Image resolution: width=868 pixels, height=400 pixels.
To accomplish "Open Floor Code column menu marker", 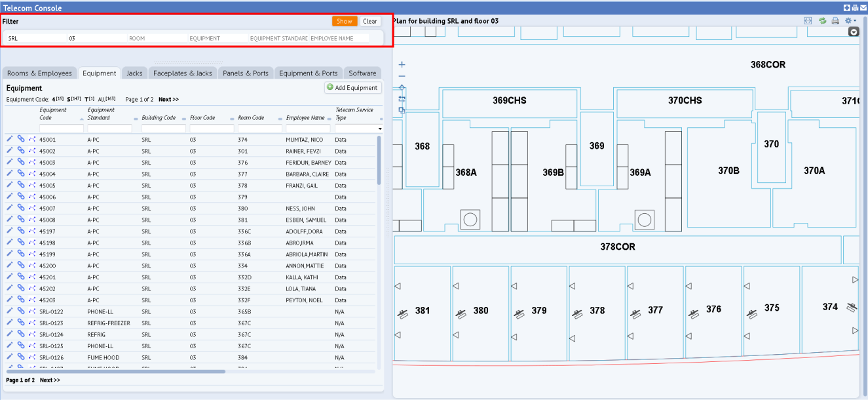I will coord(232,118).
